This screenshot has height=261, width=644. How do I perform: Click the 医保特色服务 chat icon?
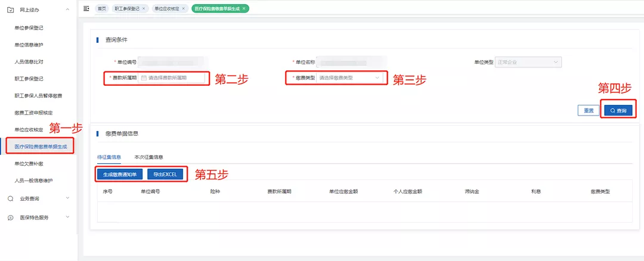(10, 218)
